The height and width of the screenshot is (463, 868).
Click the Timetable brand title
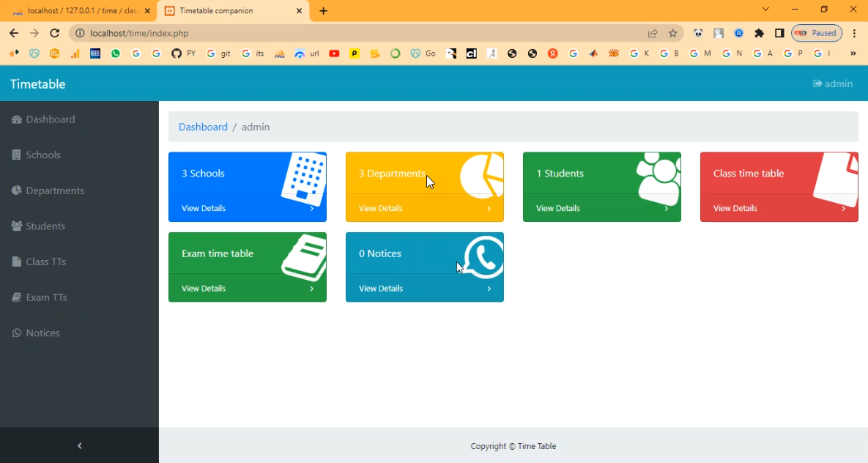tap(38, 84)
